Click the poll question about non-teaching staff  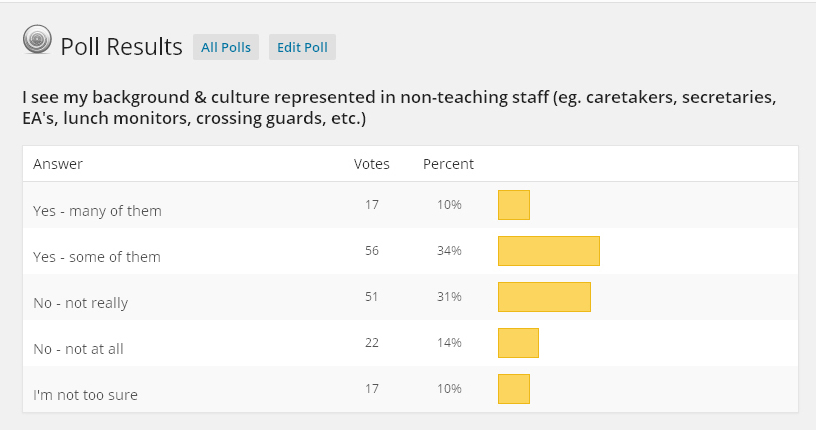pyautogui.click(x=399, y=109)
